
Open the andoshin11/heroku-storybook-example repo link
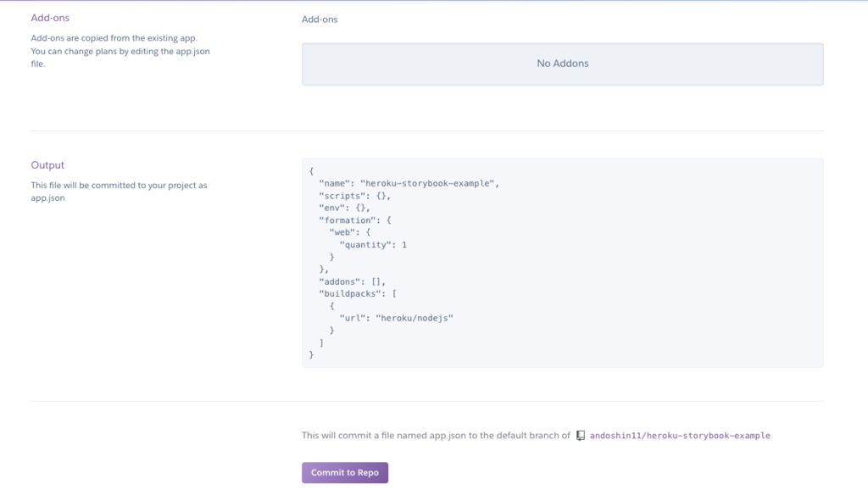(x=680, y=436)
